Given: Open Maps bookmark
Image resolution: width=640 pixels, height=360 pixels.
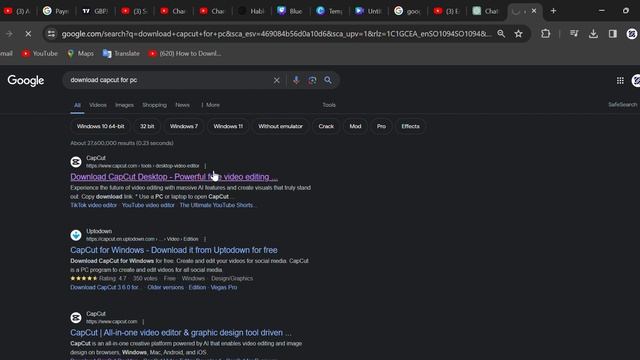Looking at the screenshot, I should [80, 53].
